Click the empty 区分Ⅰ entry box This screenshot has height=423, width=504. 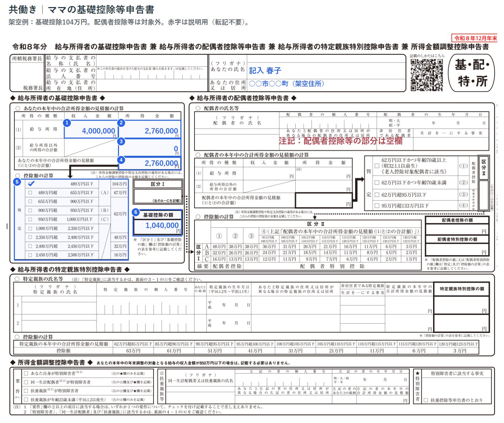(x=158, y=196)
